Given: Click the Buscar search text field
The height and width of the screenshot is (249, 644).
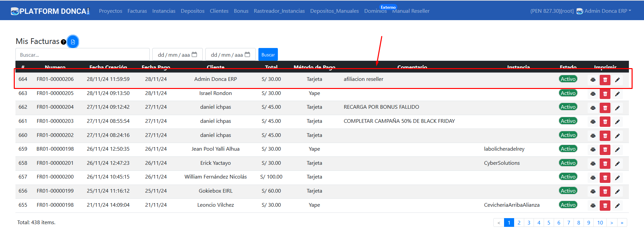Looking at the screenshot, I should (x=82, y=55).
